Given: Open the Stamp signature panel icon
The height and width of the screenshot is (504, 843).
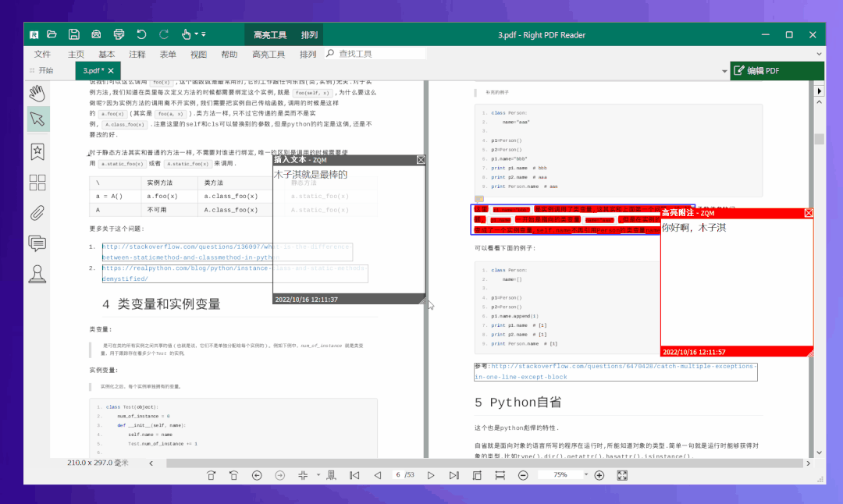Looking at the screenshot, I should [x=37, y=274].
